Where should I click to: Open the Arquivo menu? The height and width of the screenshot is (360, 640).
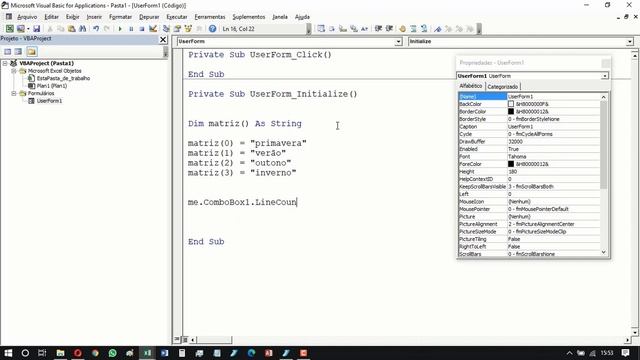point(27,17)
